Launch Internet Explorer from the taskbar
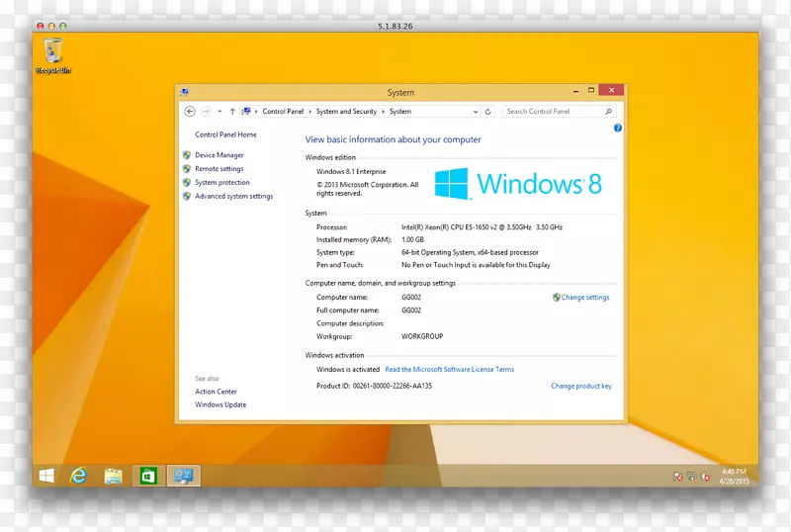791x532 pixels. [x=79, y=476]
